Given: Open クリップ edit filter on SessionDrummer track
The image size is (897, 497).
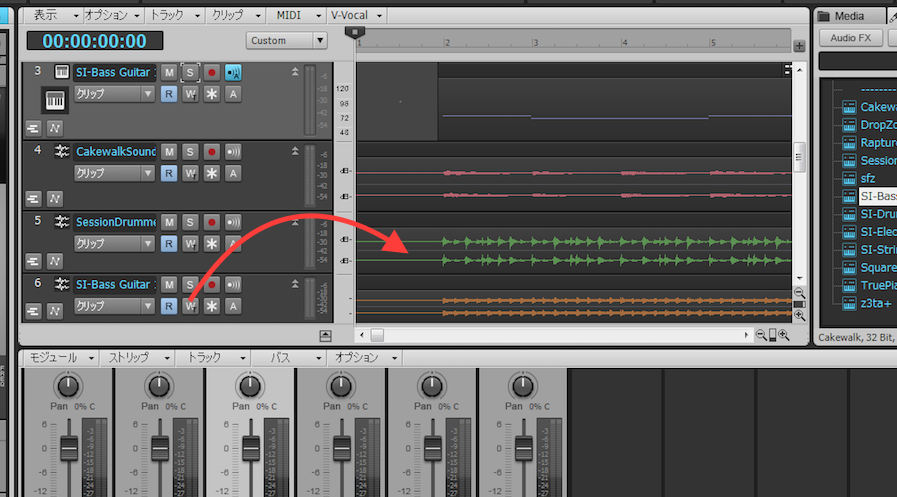Looking at the screenshot, I should (114, 244).
